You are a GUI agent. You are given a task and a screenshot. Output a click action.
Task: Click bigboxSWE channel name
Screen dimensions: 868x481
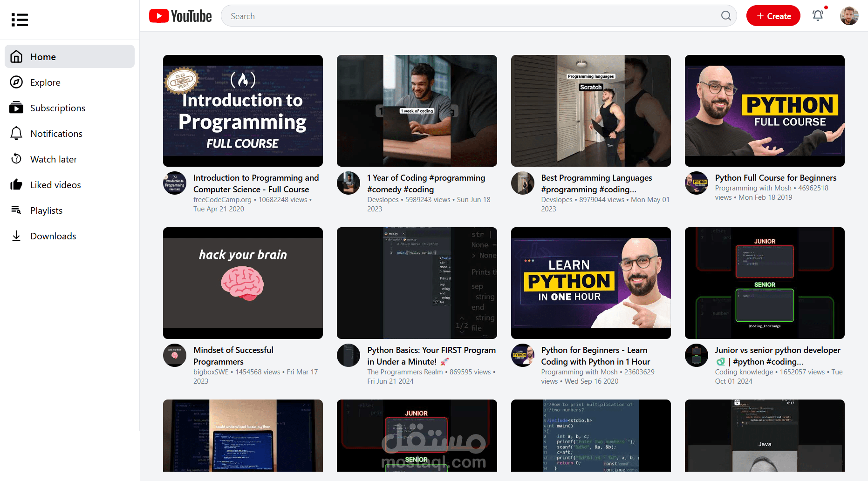(211, 372)
